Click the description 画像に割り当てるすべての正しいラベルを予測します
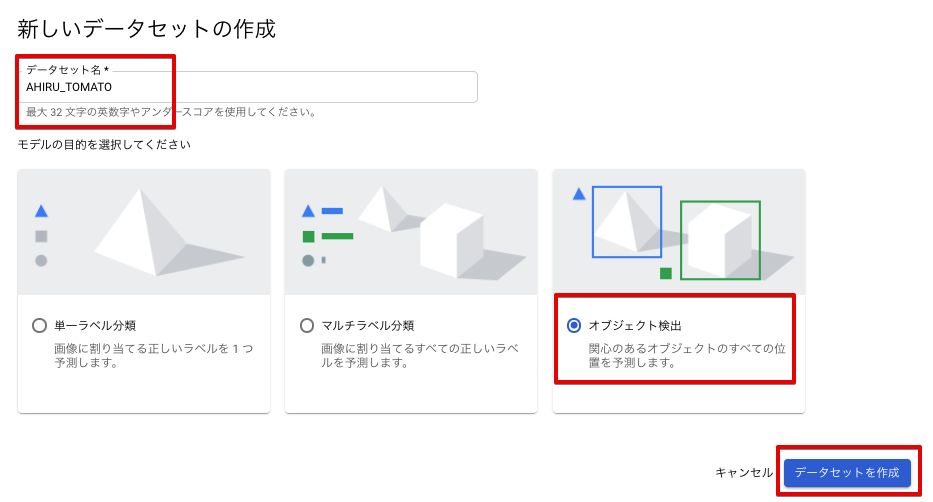 point(420,355)
